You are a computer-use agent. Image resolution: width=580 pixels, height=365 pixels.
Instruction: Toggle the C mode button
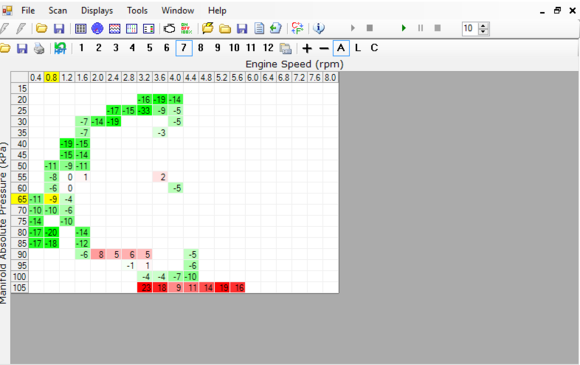(374, 48)
